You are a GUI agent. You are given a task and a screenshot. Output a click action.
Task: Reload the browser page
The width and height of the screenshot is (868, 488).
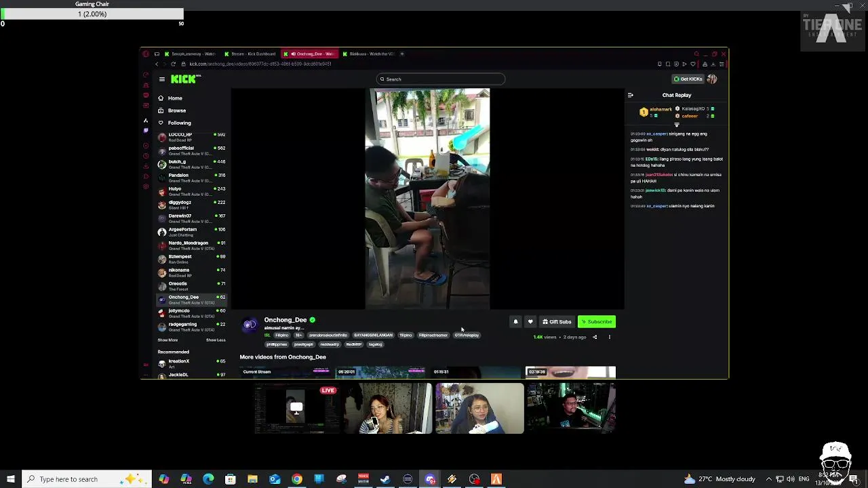click(174, 64)
